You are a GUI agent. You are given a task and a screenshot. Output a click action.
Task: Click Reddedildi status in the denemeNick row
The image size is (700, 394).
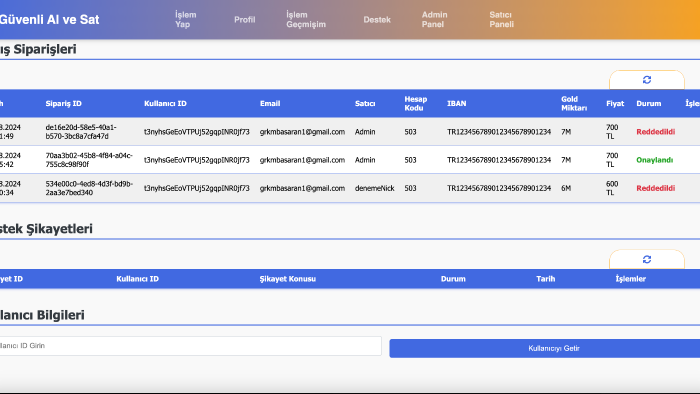point(655,188)
